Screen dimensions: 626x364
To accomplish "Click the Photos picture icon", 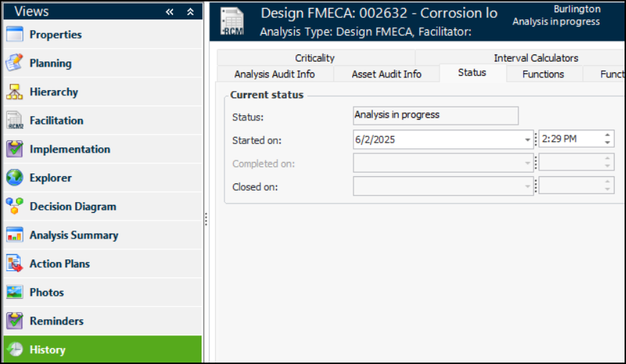I will (15, 292).
